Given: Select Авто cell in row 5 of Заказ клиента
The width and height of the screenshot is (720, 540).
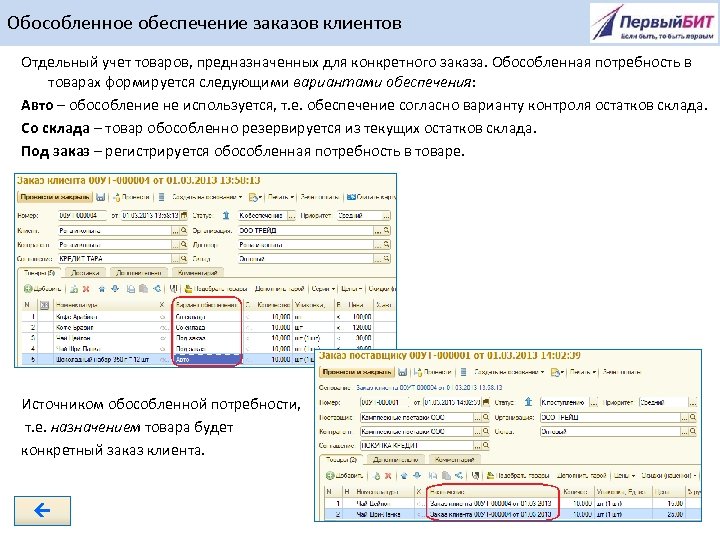Looking at the screenshot, I should pos(207,360).
